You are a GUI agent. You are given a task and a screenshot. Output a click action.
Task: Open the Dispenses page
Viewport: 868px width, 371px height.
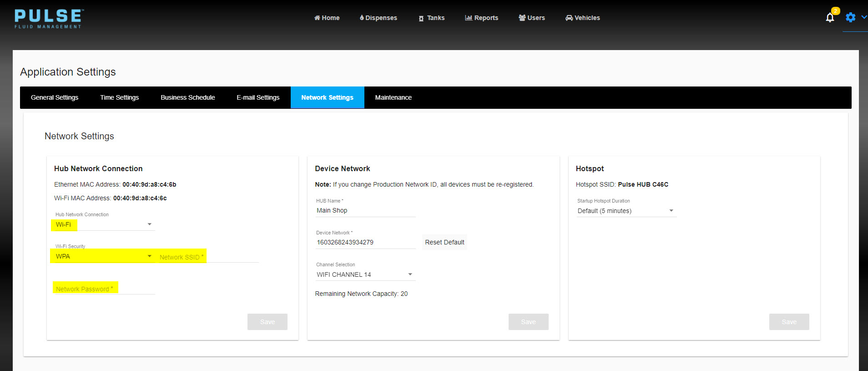click(378, 18)
